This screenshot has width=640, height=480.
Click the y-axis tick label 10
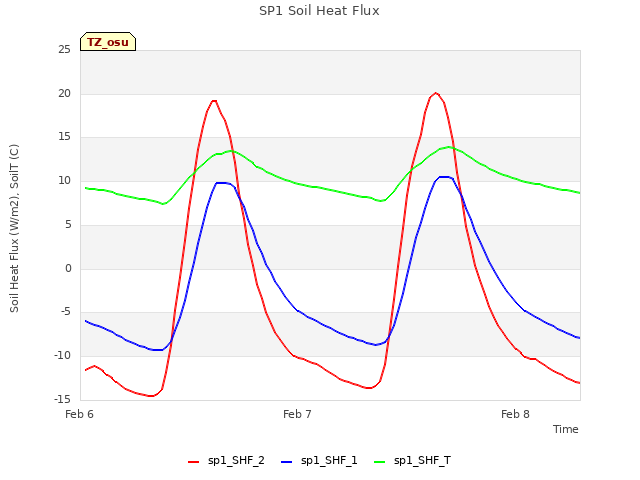[64, 180]
